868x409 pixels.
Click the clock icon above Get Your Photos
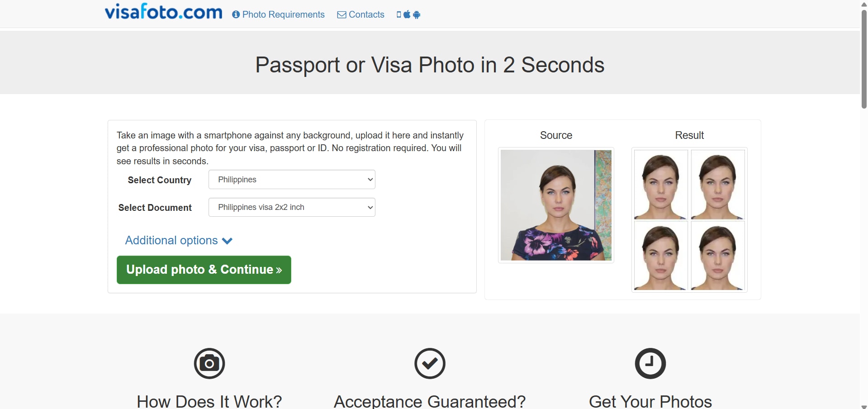coord(650,363)
